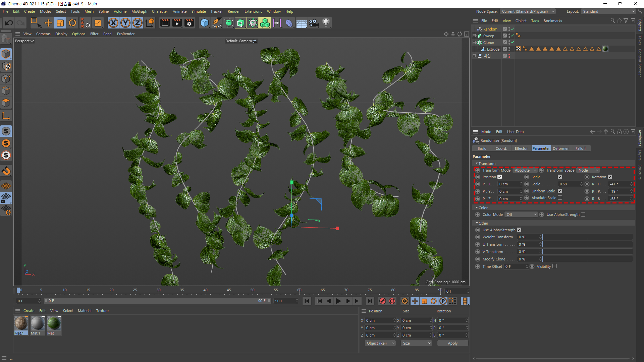
Task: Click the Render to Picture Viewer icon
Action: pyautogui.click(x=177, y=23)
